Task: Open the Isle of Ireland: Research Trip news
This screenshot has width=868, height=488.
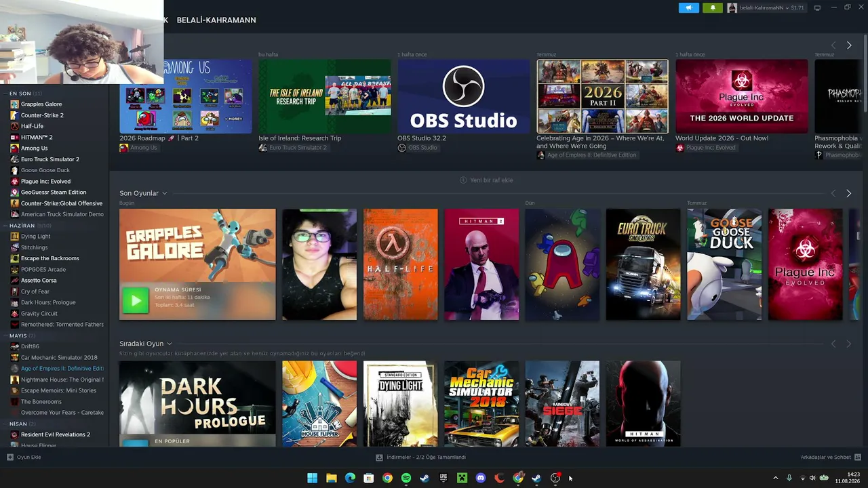Action: pos(325,96)
